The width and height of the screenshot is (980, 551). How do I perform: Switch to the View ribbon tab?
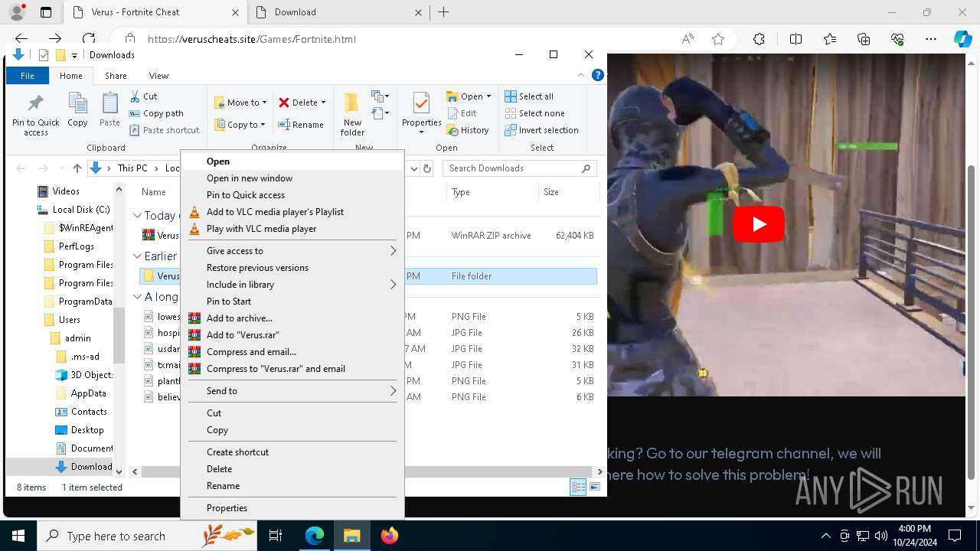[158, 76]
